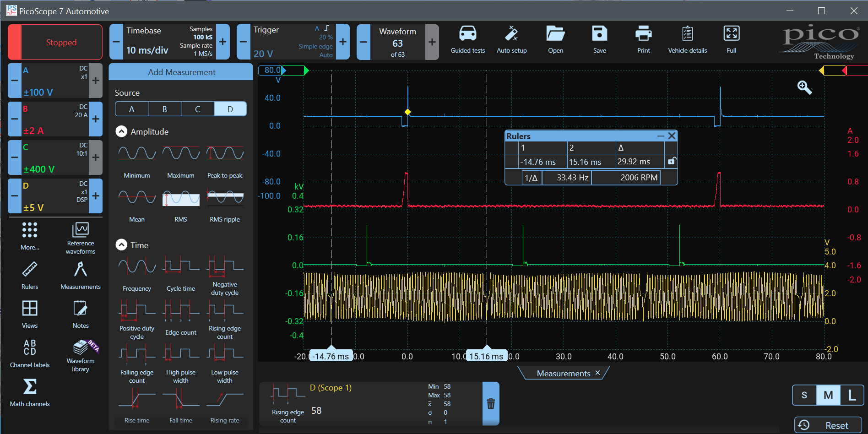Viewport: 868px width, 434px height.
Task: Click the yellow trigger diamond marker
Action: [x=407, y=112]
